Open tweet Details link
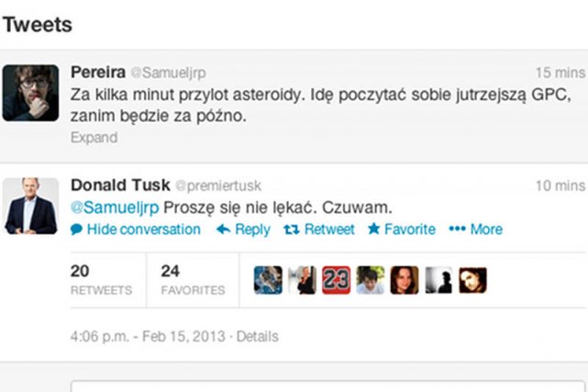588x392 pixels. pyautogui.click(x=257, y=336)
